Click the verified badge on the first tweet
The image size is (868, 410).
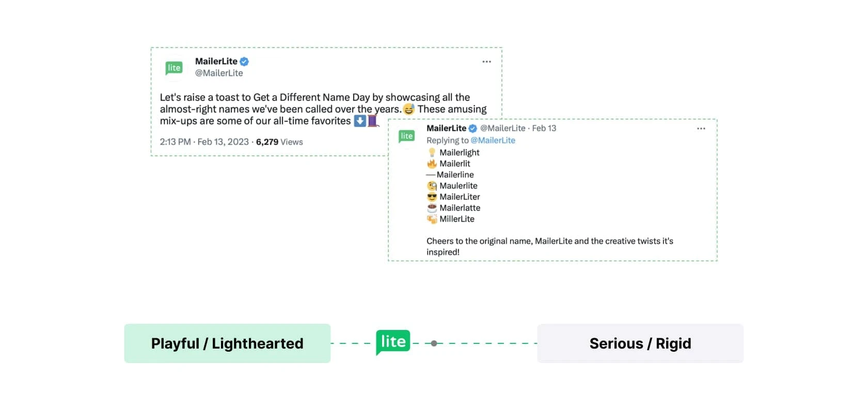coord(244,61)
